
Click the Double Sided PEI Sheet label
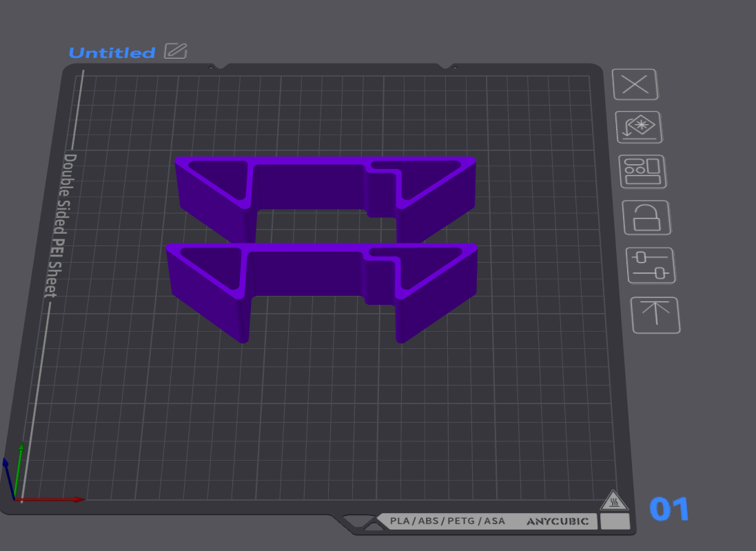61,226
